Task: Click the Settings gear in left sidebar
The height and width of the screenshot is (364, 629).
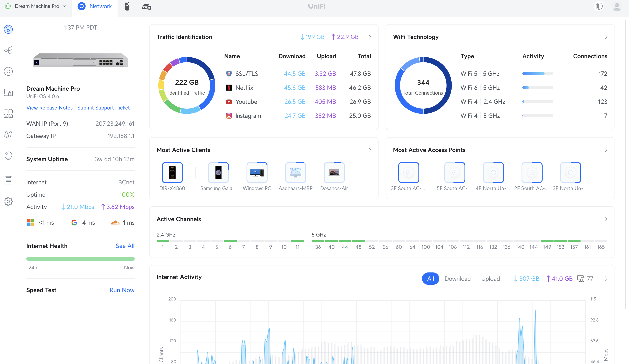Action: pyautogui.click(x=8, y=201)
